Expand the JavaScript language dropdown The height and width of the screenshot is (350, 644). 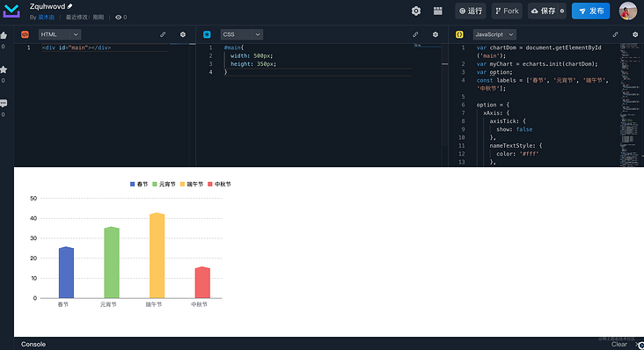[x=494, y=34]
